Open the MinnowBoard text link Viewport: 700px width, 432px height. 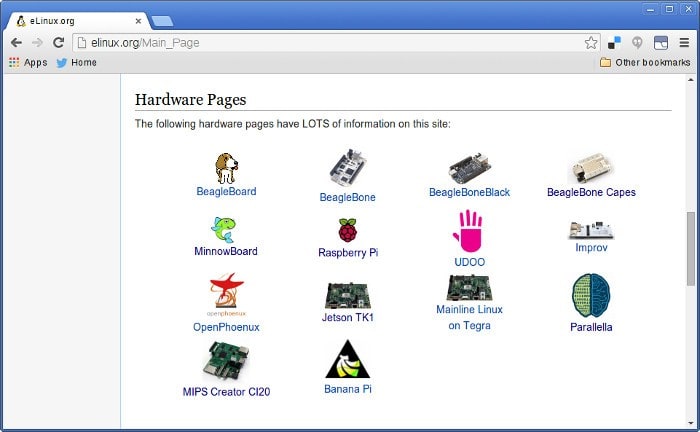coord(226,251)
